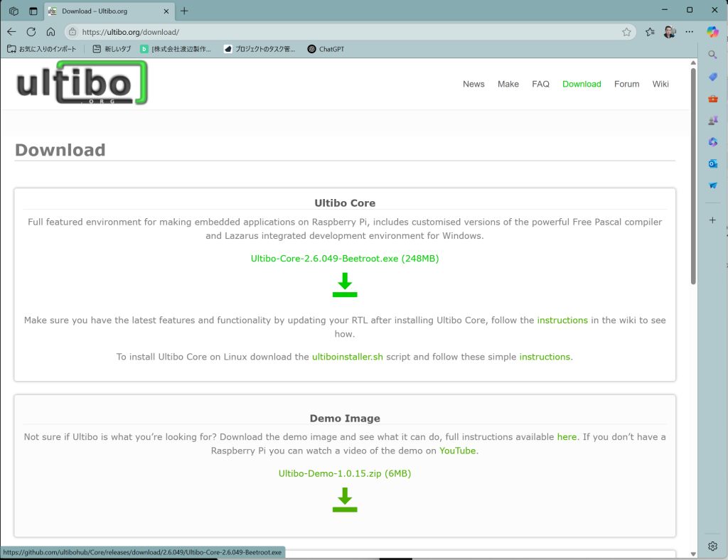Go to the News menu item
This screenshot has width=728, height=560.
point(473,84)
